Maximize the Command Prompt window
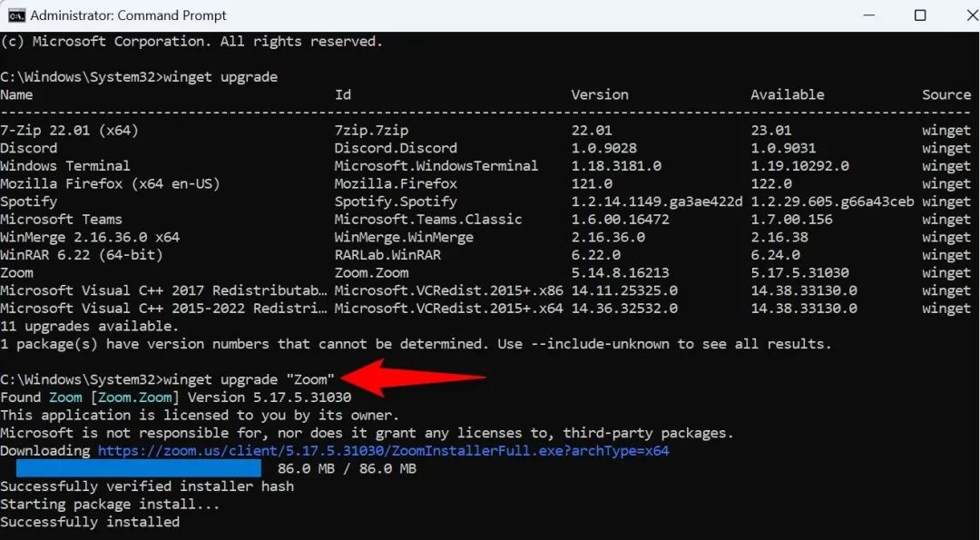The width and height of the screenshot is (980, 540). tap(920, 15)
